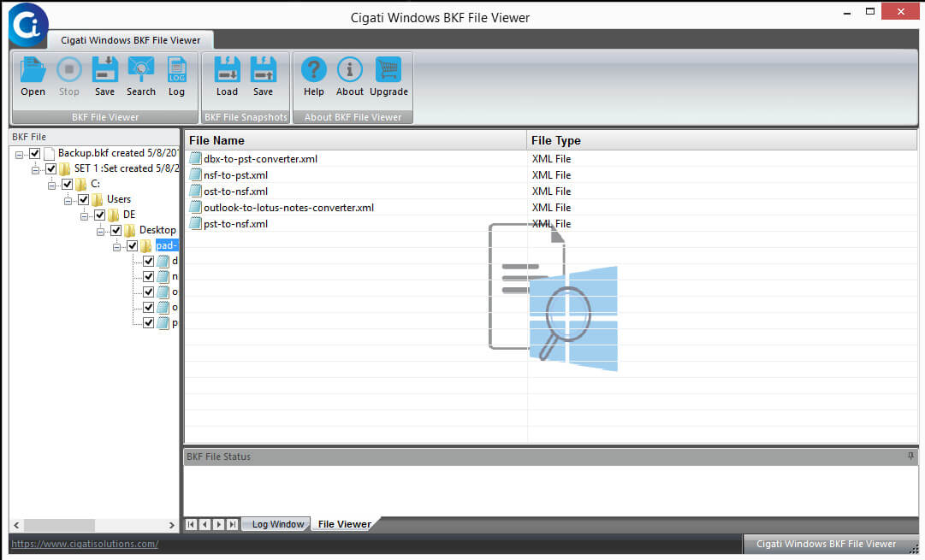The height and width of the screenshot is (560, 925).
Task: Collapse the C: drive node
Action: [52, 185]
